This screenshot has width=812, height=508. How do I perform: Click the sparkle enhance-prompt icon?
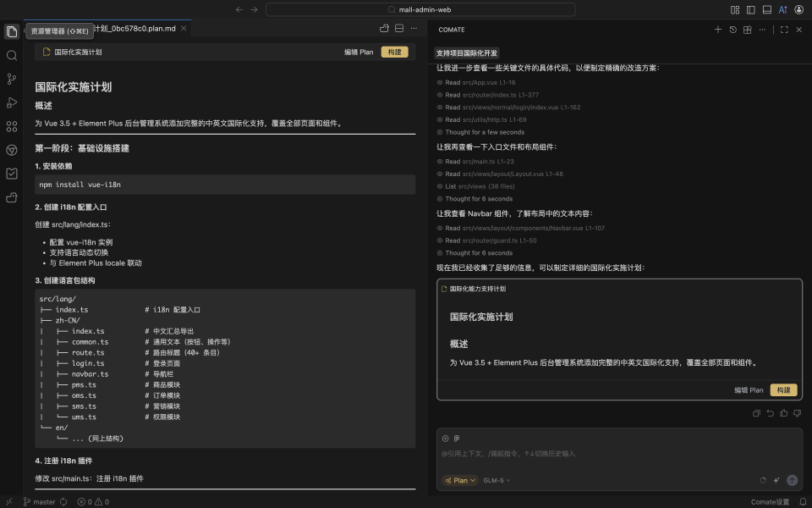click(776, 481)
